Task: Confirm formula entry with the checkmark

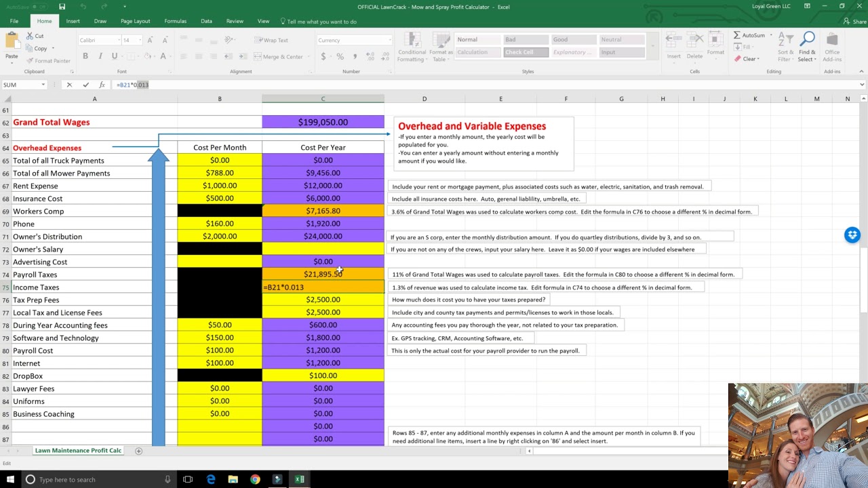Action: (x=85, y=85)
